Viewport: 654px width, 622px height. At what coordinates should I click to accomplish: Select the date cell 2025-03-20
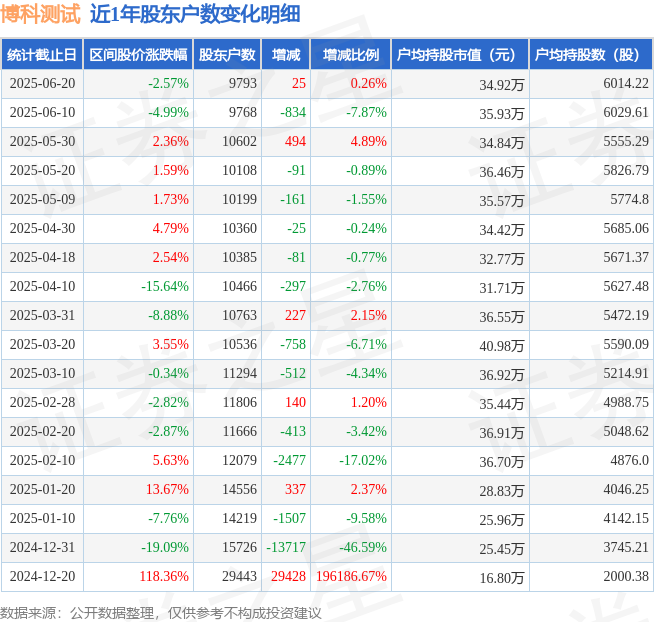(x=43, y=344)
